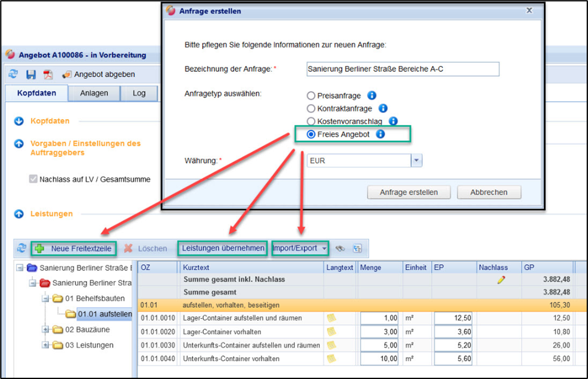Viewport: 588px width, 379px height.
Task: Click the Bezeichnung der Anfrage text field
Action: (403, 69)
